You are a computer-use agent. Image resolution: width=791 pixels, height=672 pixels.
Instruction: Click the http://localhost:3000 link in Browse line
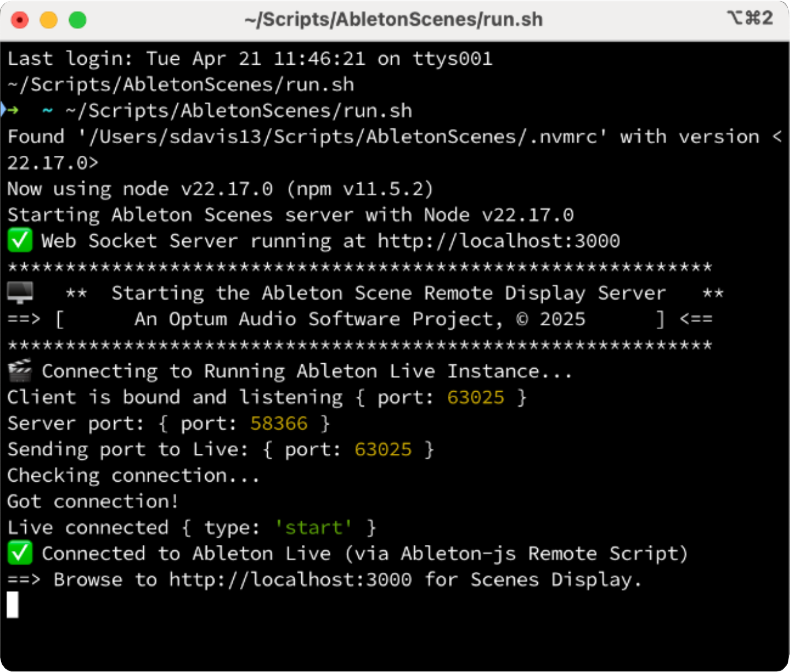[x=290, y=579]
